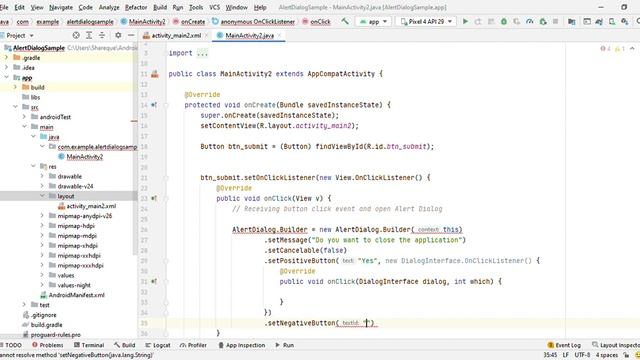Run the app with green play button
The width and height of the screenshot is (640, 360).
pos(465,21)
